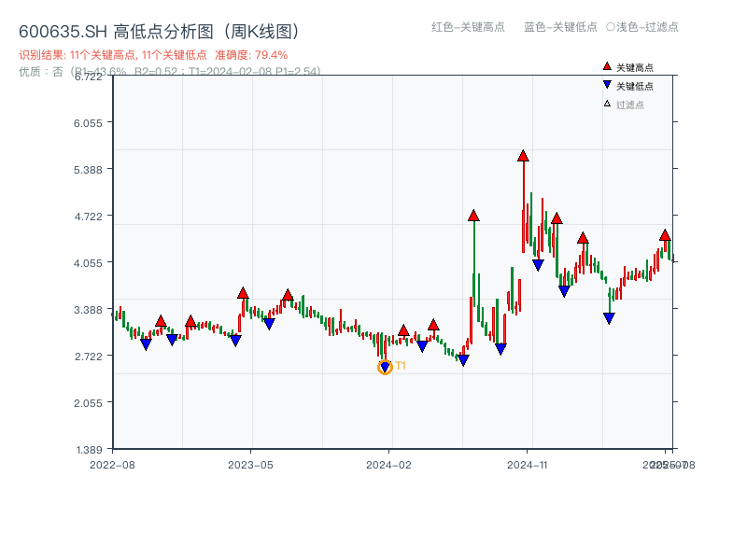Click the circle before 浅色-过滤点
The height and width of the screenshot is (560, 747).
[611, 27]
